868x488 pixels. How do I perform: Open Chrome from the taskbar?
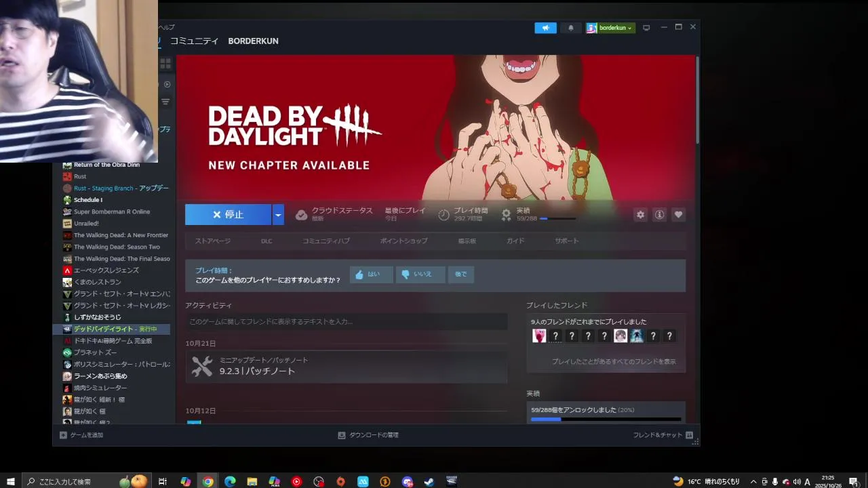click(x=208, y=481)
